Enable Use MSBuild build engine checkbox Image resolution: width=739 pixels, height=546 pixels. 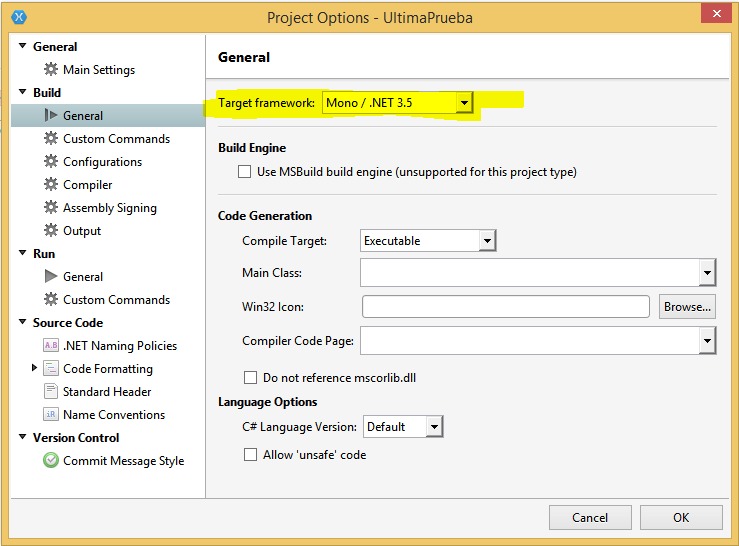pyautogui.click(x=245, y=172)
